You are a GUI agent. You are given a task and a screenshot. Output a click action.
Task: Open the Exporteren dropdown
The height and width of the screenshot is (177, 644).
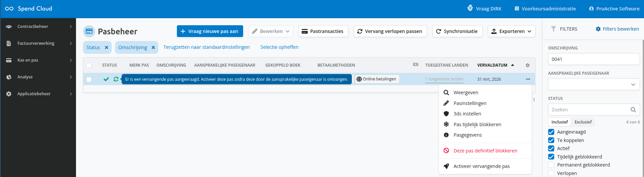(x=511, y=31)
